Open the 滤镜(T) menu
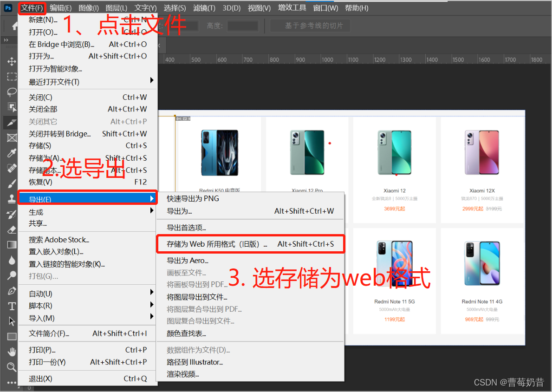The height and width of the screenshot is (392, 552). pyautogui.click(x=204, y=8)
